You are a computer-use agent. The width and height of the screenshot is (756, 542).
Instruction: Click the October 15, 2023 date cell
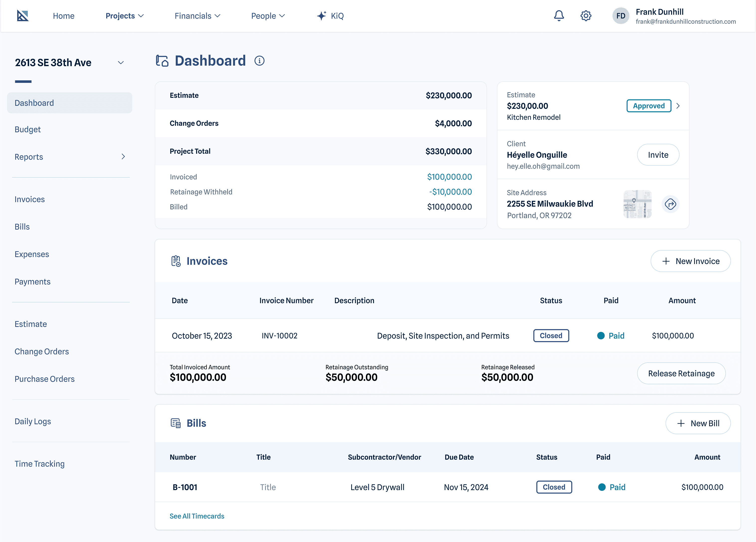[202, 336]
